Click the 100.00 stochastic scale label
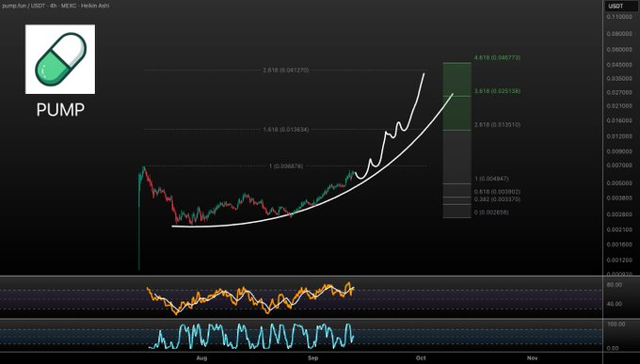This screenshot has width=640, height=364. [x=616, y=324]
